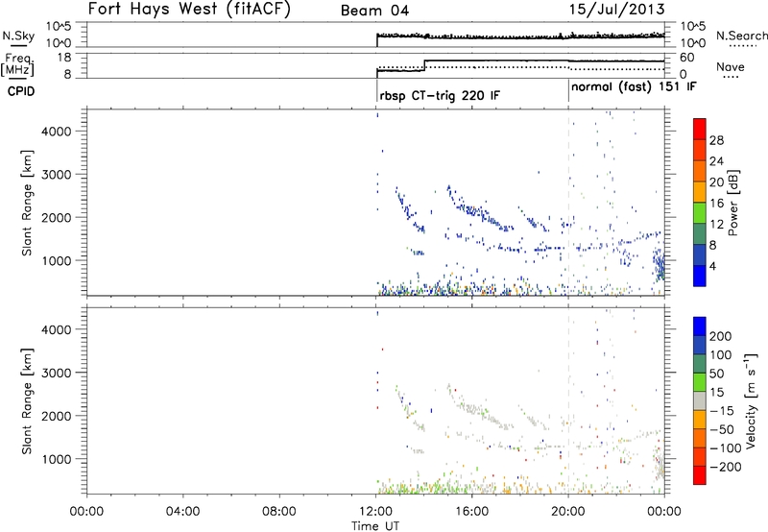Click the 'Beam 04' label
Screen dimensions: 768x532
tap(374, 11)
